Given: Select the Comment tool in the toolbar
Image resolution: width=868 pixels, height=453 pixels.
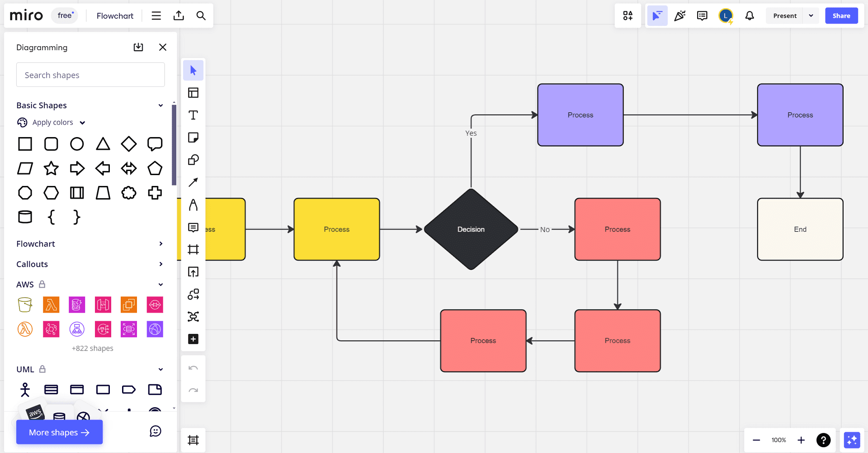Looking at the screenshot, I should click(193, 227).
